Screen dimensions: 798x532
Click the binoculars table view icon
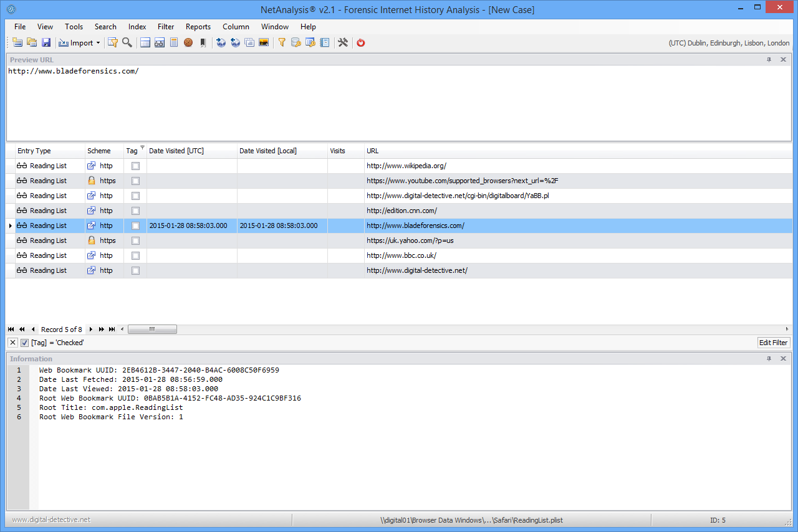[160, 42]
